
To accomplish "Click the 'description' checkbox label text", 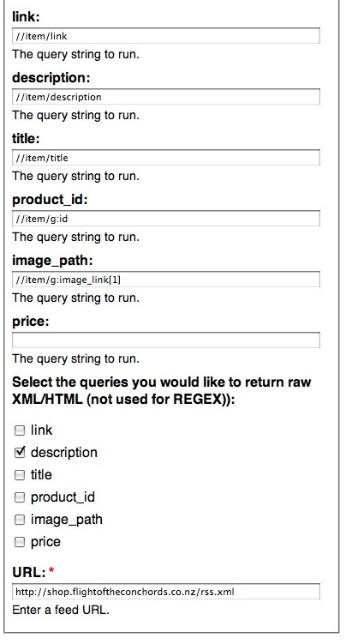I will pyautogui.click(x=64, y=452).
